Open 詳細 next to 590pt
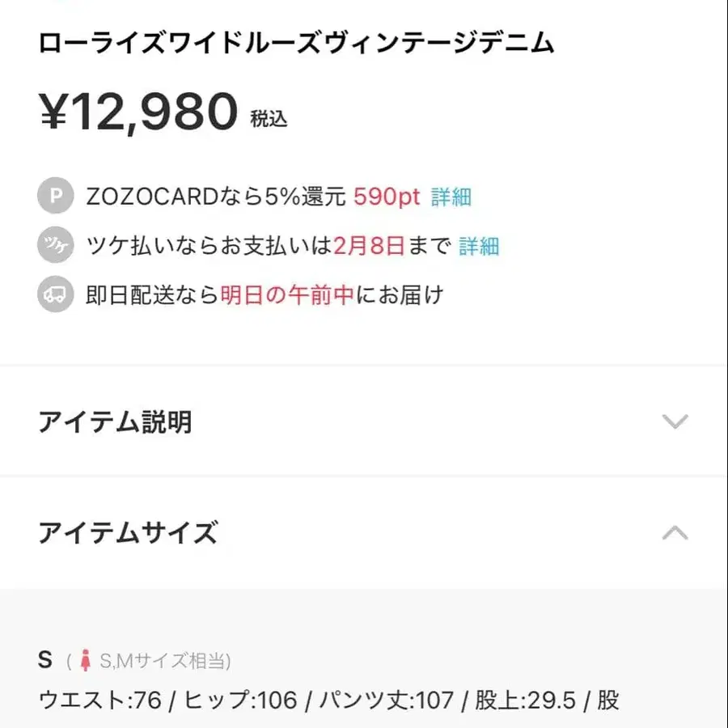 (x=452, y=196)
